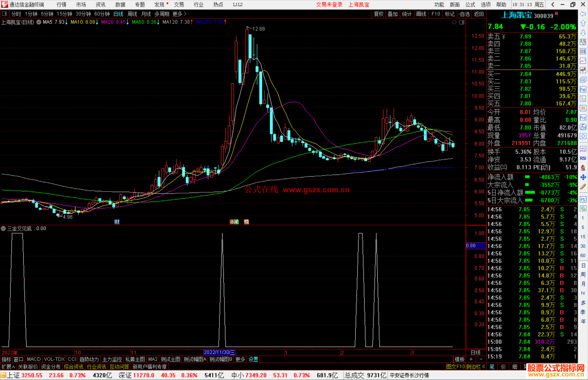Click the candlestick chart icon in sidebar

583,70
